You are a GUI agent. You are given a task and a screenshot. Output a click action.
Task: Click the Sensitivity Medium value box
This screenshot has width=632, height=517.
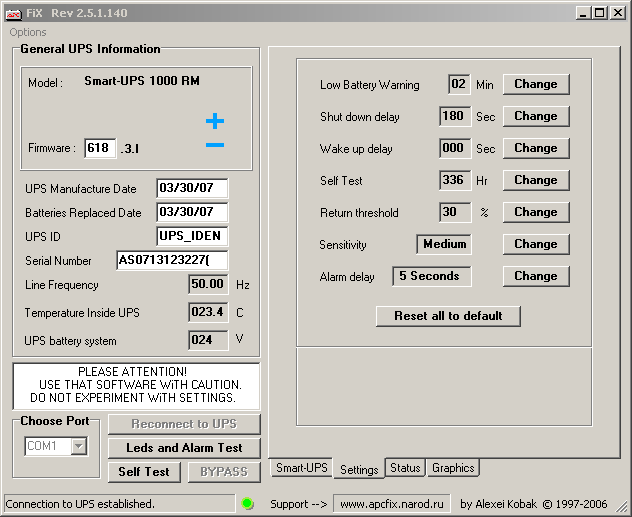point(444,244)
